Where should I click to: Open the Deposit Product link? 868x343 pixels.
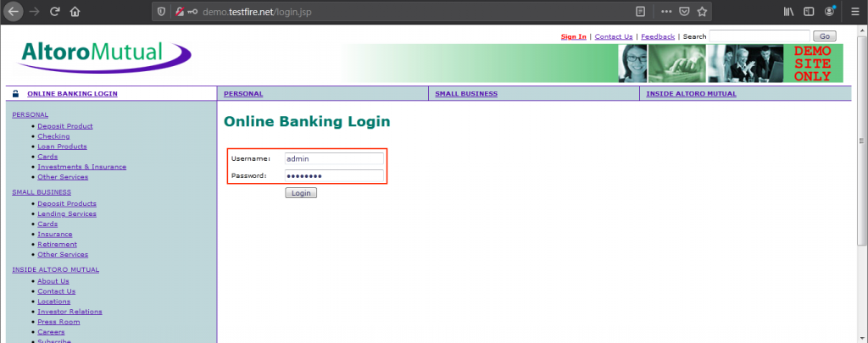65,126
